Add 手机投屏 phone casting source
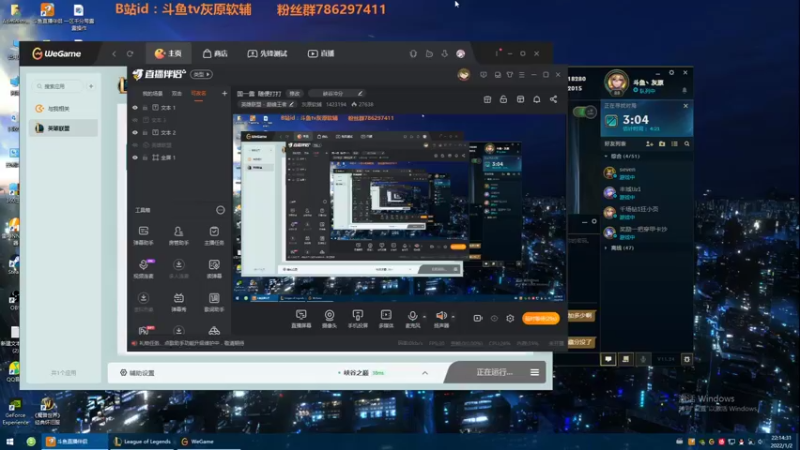 point(358,318)
